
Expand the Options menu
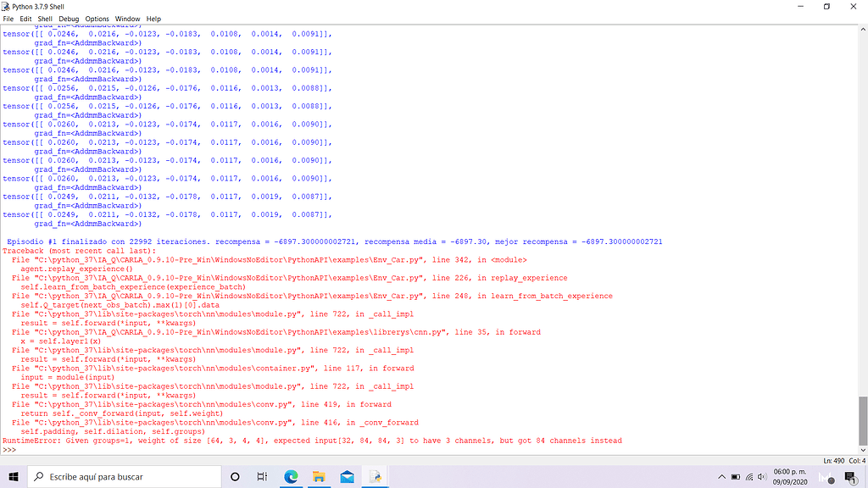tap(97, 19)
